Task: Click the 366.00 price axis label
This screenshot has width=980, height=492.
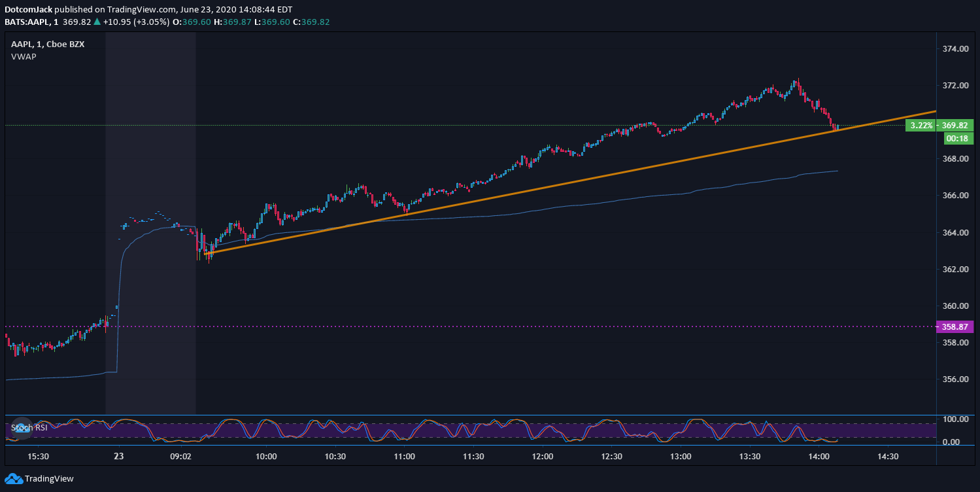Action: [x=955, y=196]
